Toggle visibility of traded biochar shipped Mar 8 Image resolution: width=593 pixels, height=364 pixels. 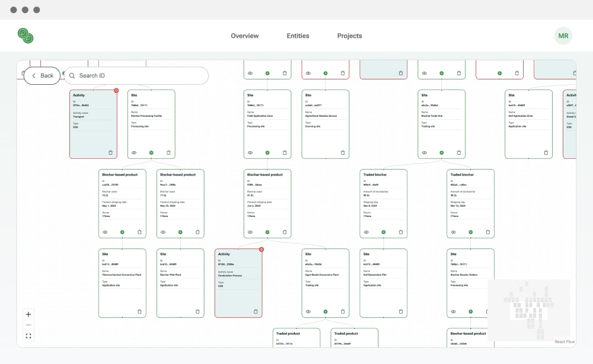(x=366, y=232)
